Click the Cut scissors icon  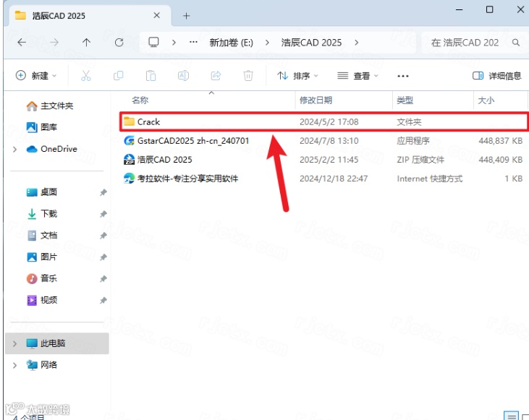click(85, 75)
